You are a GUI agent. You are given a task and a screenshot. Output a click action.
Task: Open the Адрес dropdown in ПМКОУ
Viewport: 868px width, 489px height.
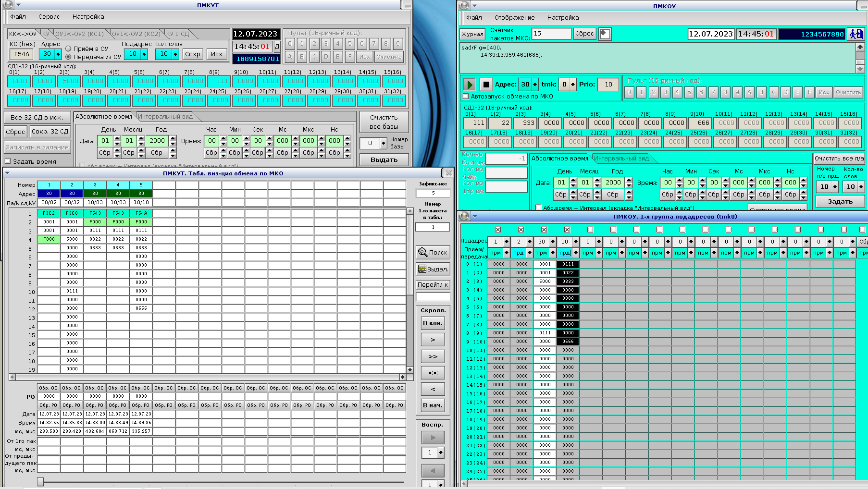pyautogui.click(x=534, y=85)
